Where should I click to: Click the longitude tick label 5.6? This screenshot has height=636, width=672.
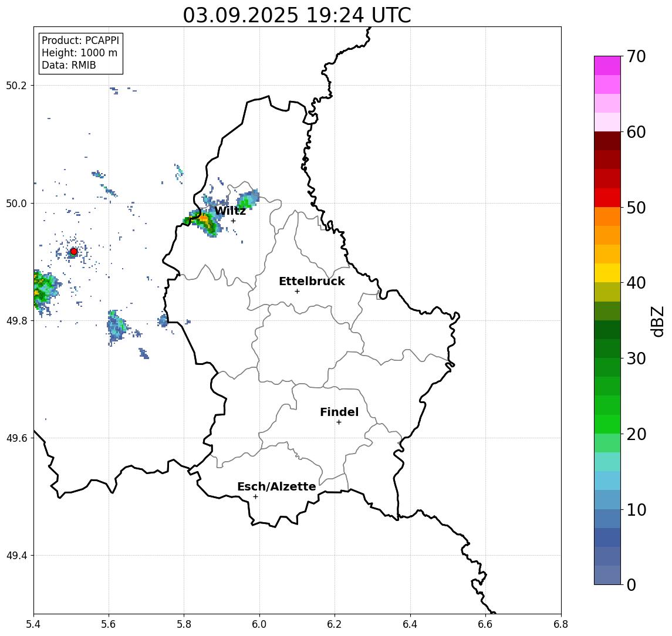coord(109,624)
